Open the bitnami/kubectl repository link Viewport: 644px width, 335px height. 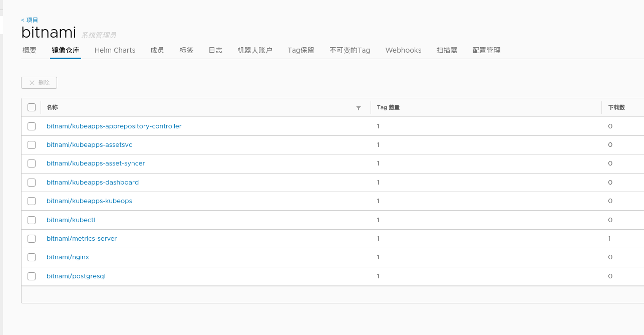tap(71, 220)
